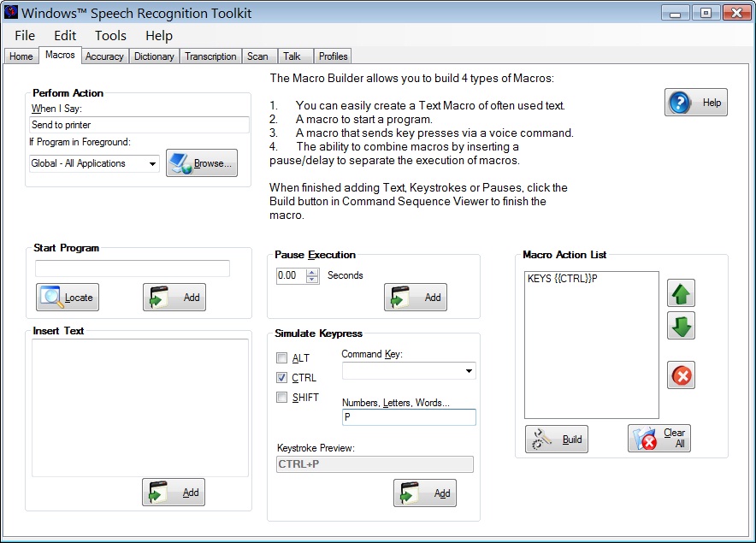Switch to the Accuracy tab

pos(104,56)
